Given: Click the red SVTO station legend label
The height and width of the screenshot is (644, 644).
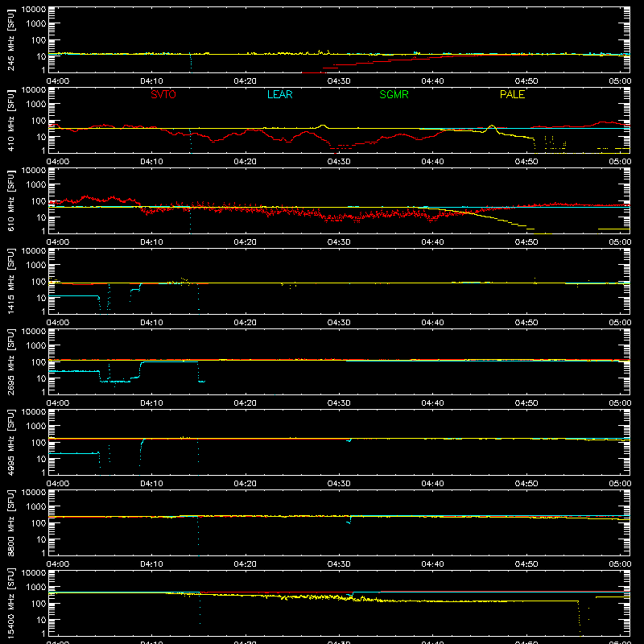Looking at the screenshot, I should 163,94.
